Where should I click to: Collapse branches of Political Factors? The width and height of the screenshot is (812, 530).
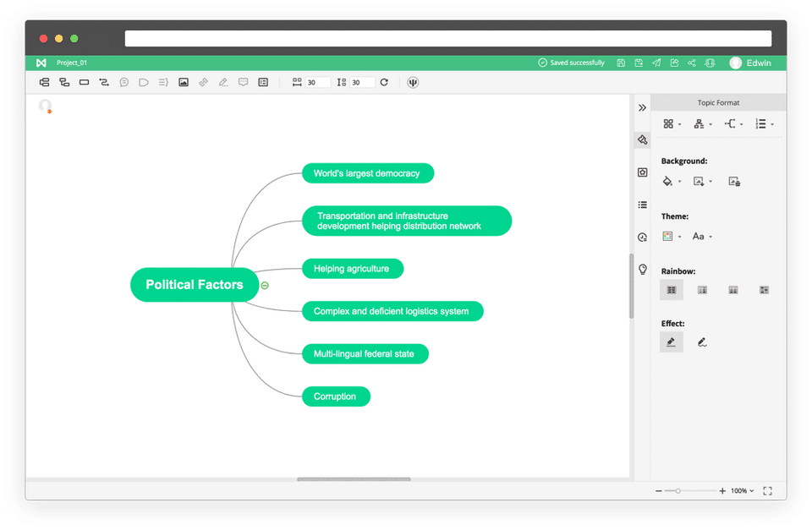point(265,285)
